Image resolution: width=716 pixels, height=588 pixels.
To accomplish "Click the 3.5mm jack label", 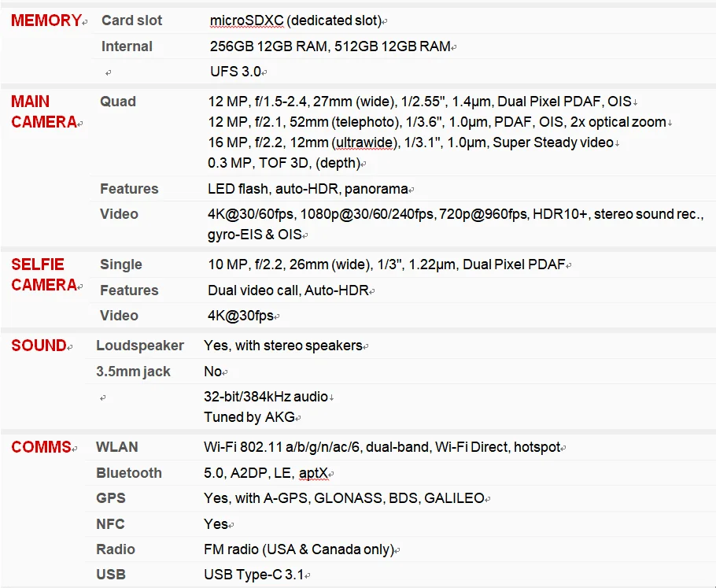I will (133, 372).
